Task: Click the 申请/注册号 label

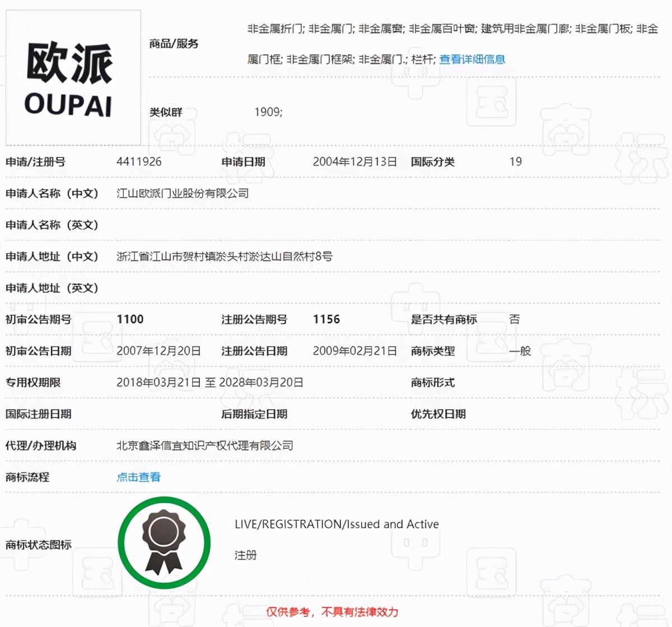Action: [35, 162]
